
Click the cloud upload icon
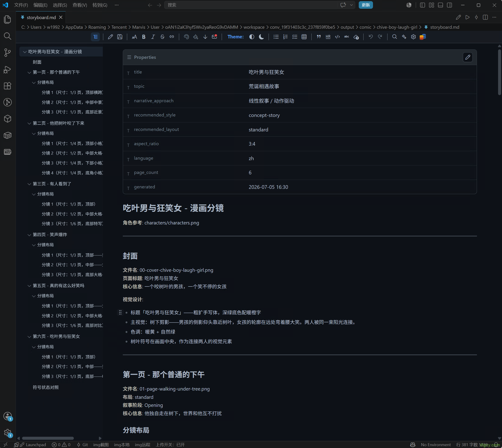click(356, 37)
